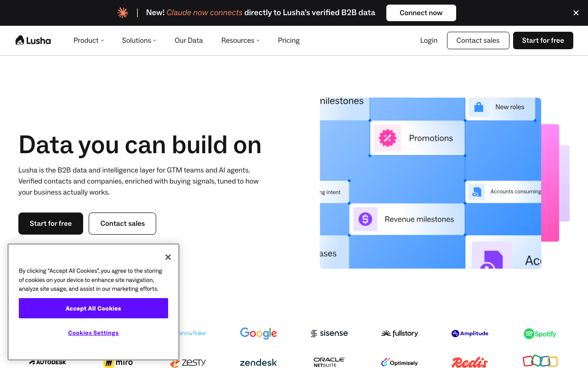
Task: Click the Miro logo
Action: [118, 362]
